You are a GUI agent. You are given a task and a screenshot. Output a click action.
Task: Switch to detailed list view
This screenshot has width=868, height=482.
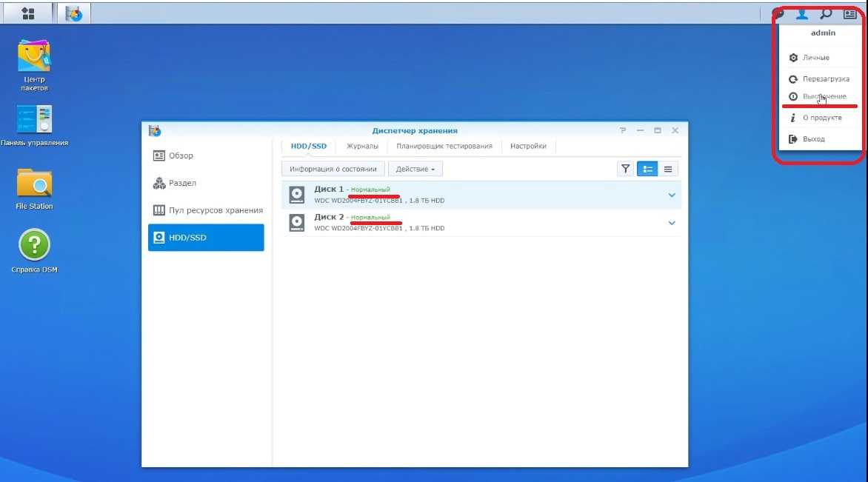(648, 169)
